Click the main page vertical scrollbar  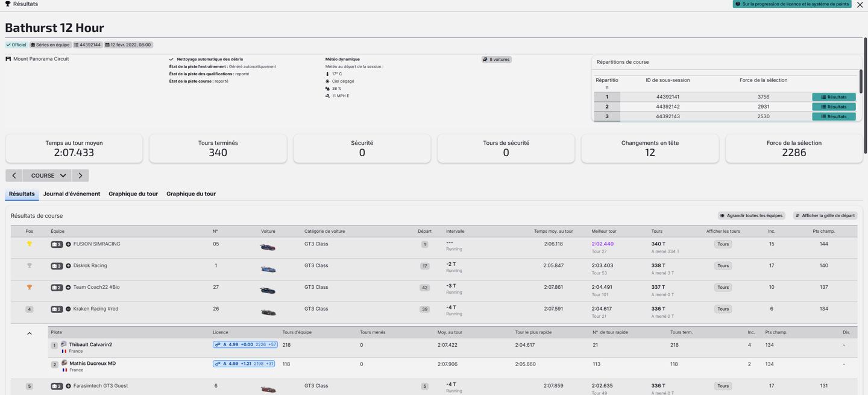pos(866,96)
